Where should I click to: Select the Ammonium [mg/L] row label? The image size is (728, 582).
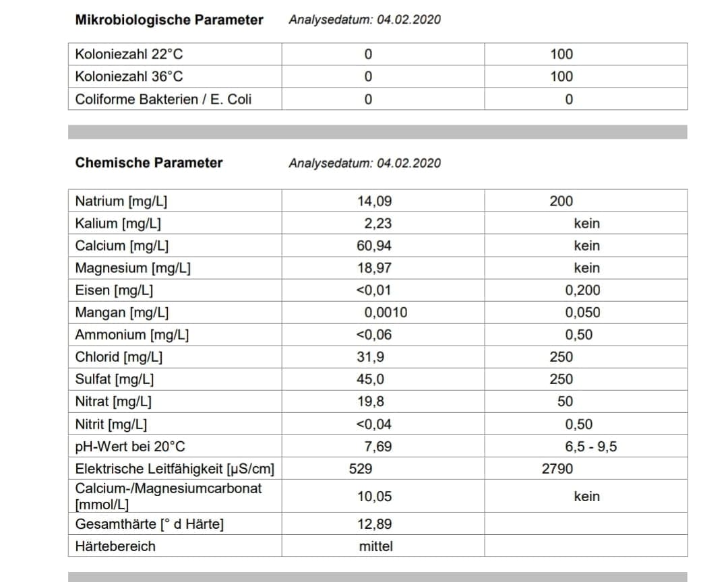pyautogui.click(x=131, y=335)
